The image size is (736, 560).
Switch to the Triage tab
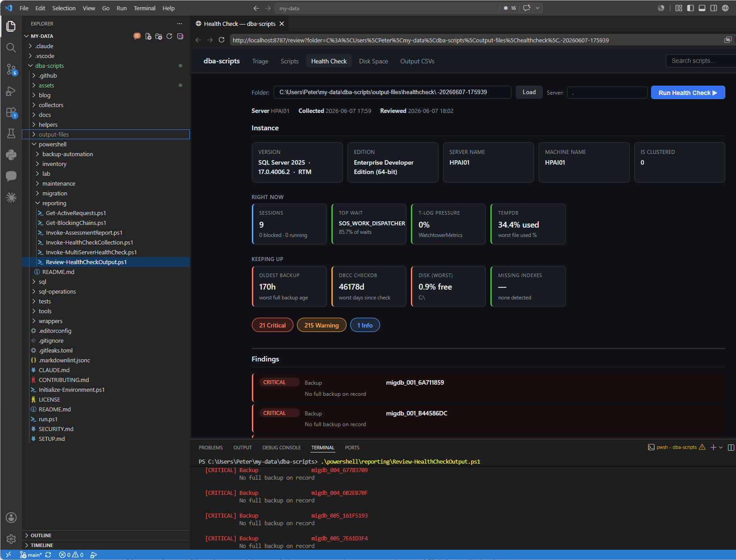click(x=260, y=61)
